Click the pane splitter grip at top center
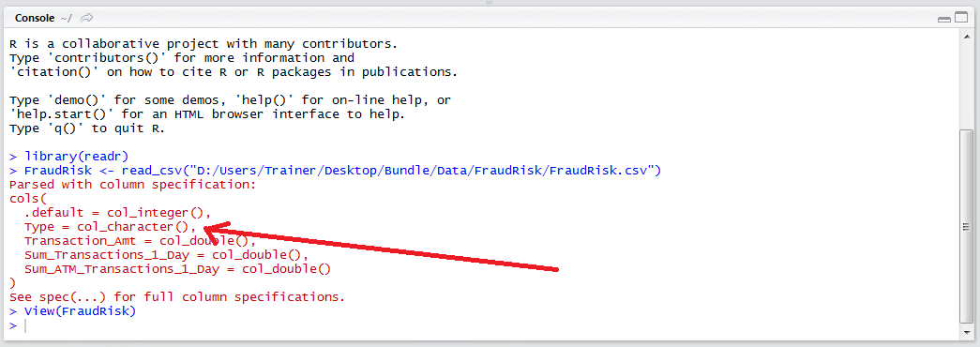The height and width of the screenshot is (347, 980). 490,3
